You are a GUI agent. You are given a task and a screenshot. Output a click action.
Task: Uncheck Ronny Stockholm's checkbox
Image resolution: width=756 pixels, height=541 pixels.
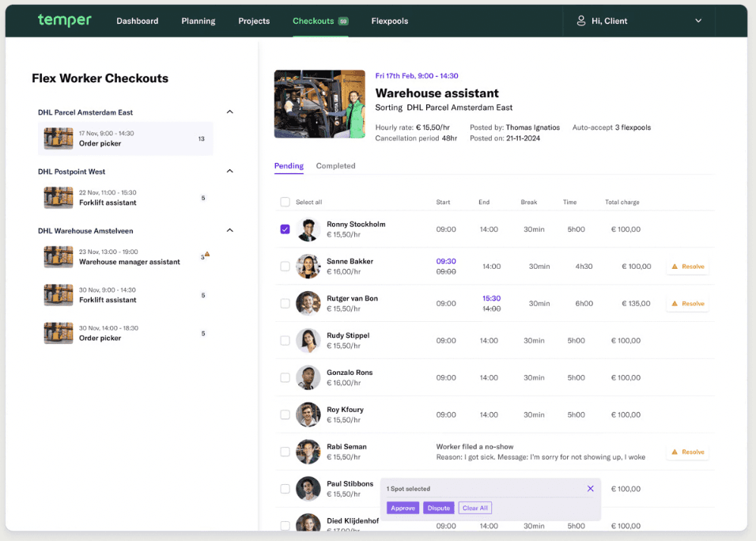pos(285,229)
